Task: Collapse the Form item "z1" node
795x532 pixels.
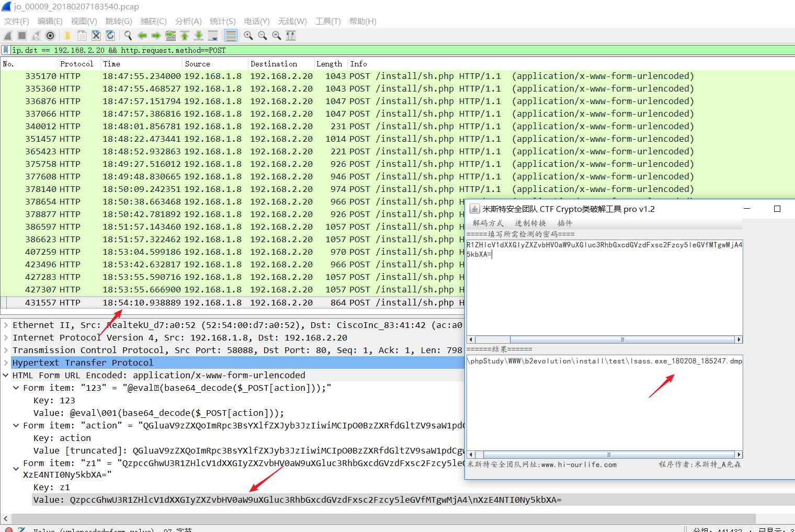Action: tap(16, 469)
